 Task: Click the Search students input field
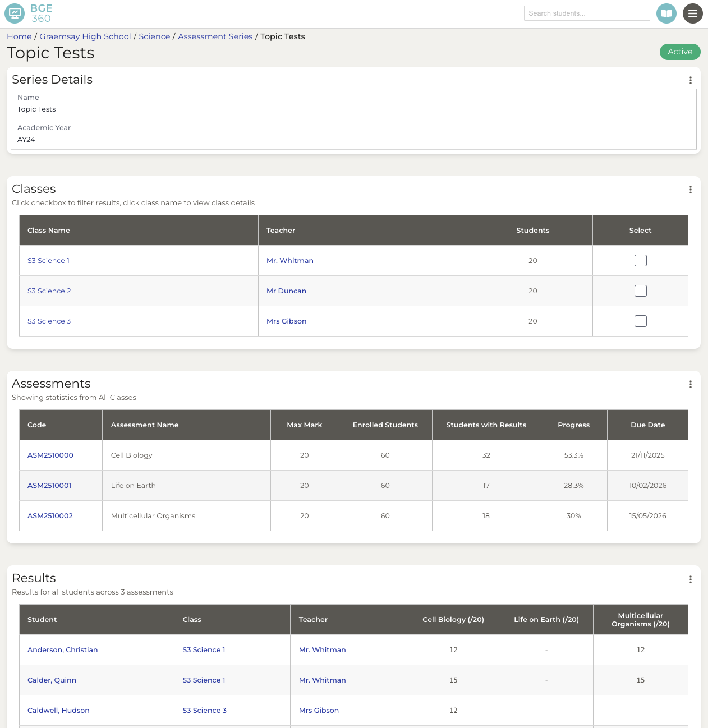(x=587, y=13)
